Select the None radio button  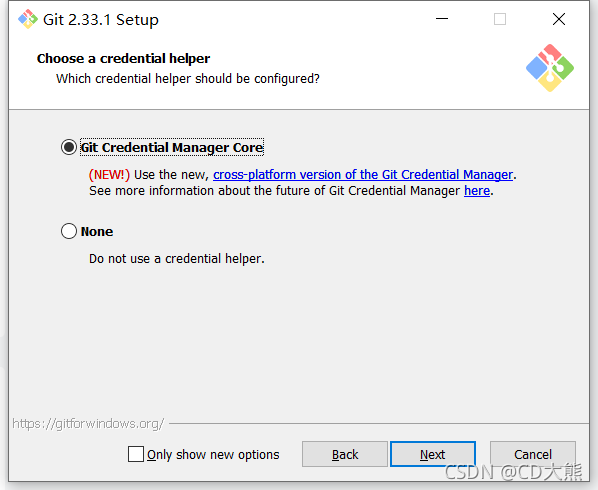[69, 231]
